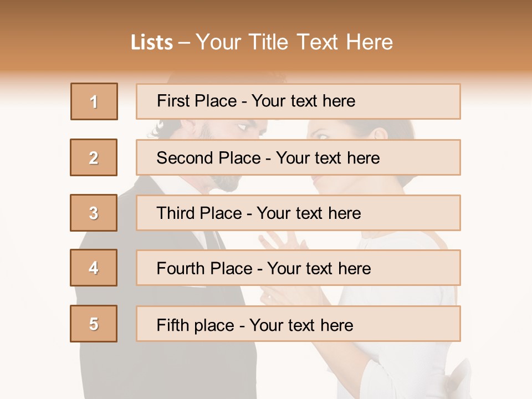532x399 pixels.
Task: Click the number 5 box
Action: pos(94,324)
